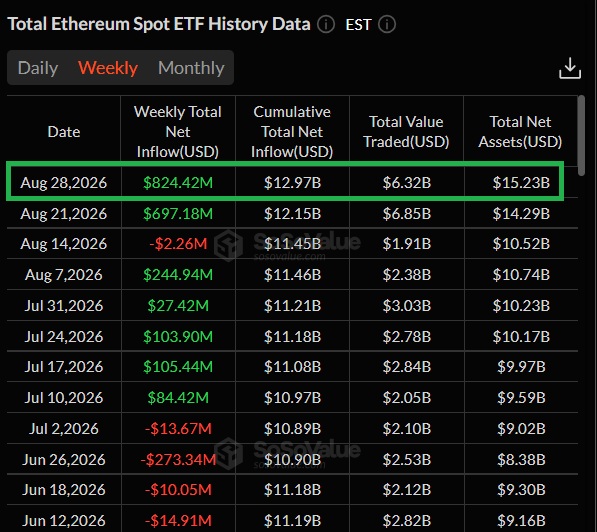The image size is (597, 532).
Task: Select the Aug 7,2026 date cell
Action: point(64,275)
